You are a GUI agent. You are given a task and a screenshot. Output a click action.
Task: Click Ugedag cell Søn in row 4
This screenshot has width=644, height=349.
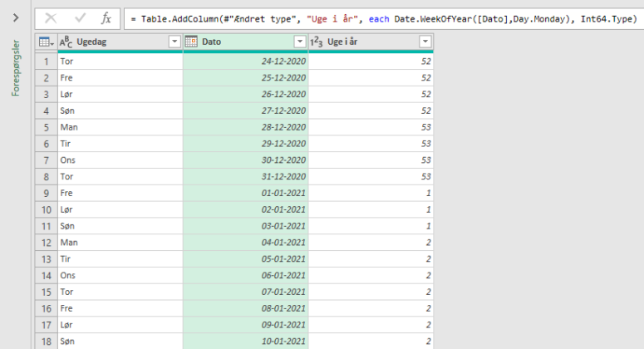120,111
